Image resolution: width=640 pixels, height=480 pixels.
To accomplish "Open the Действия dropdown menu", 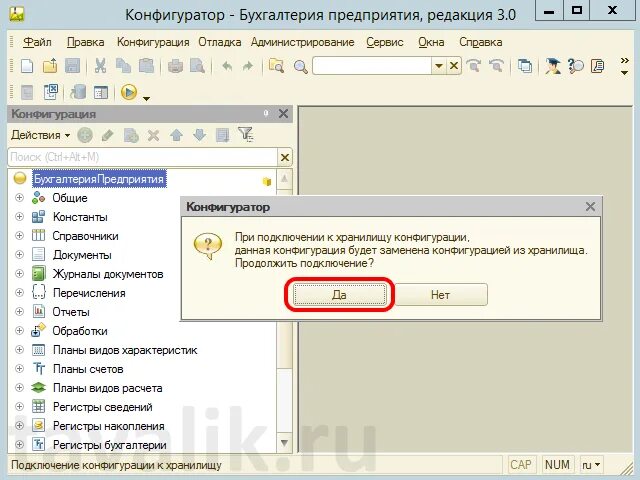I will click(40, 135).
